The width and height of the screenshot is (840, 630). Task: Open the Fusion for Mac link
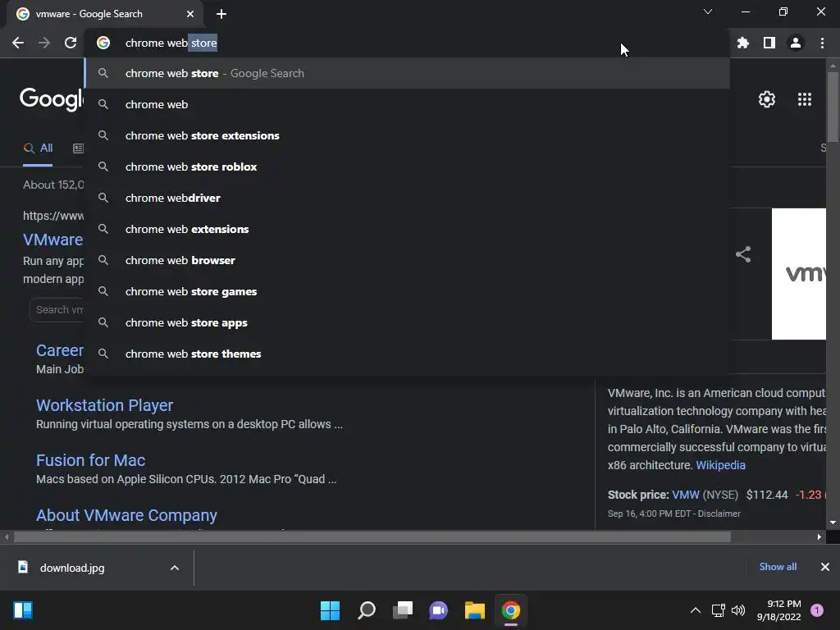[90, 460]
